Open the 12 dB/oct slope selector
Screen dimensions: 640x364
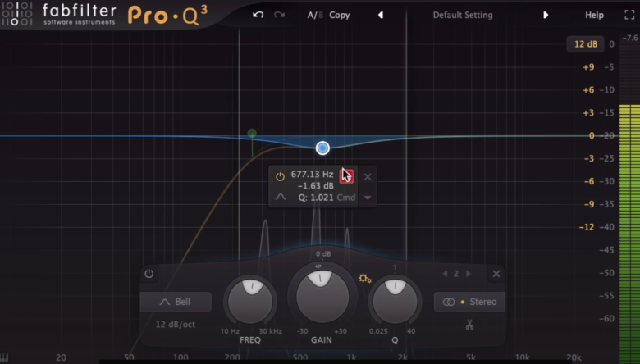coord(176,325)
